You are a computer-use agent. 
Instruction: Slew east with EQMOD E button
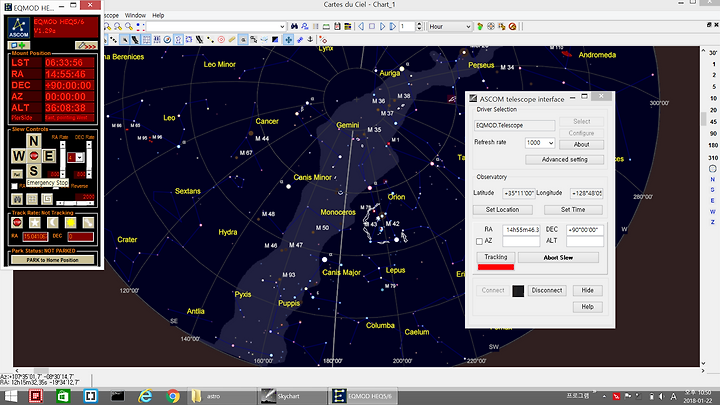pos(49,156)
